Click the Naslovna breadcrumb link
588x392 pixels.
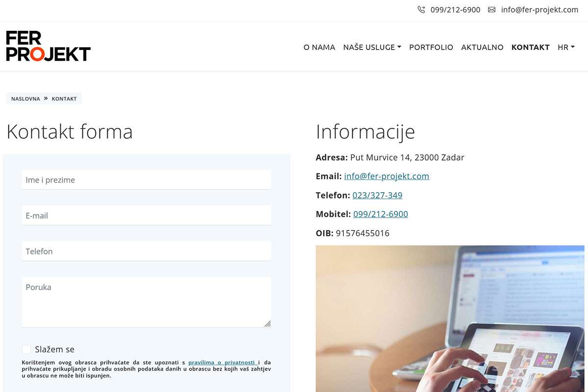click(x=25, y=98)
